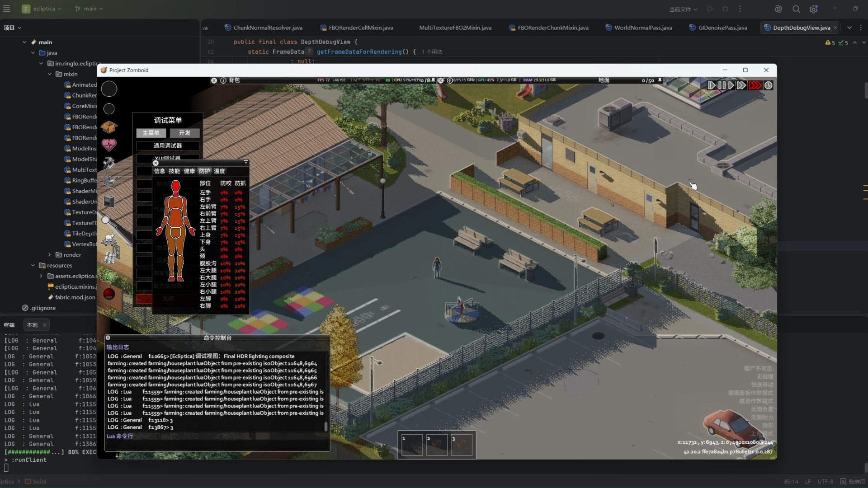Select hotbar slot 3 in game
The height and width of the screenshot is (488, 868).
tap(462, 445)
